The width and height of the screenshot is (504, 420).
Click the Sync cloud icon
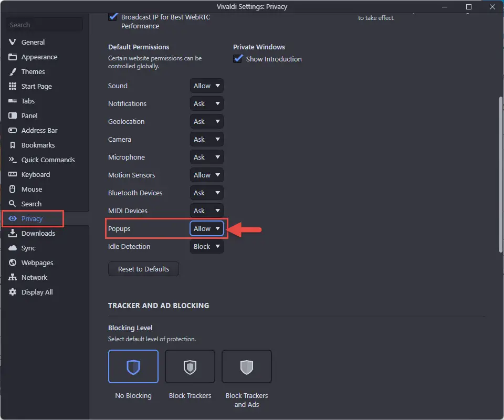(13, 248)
